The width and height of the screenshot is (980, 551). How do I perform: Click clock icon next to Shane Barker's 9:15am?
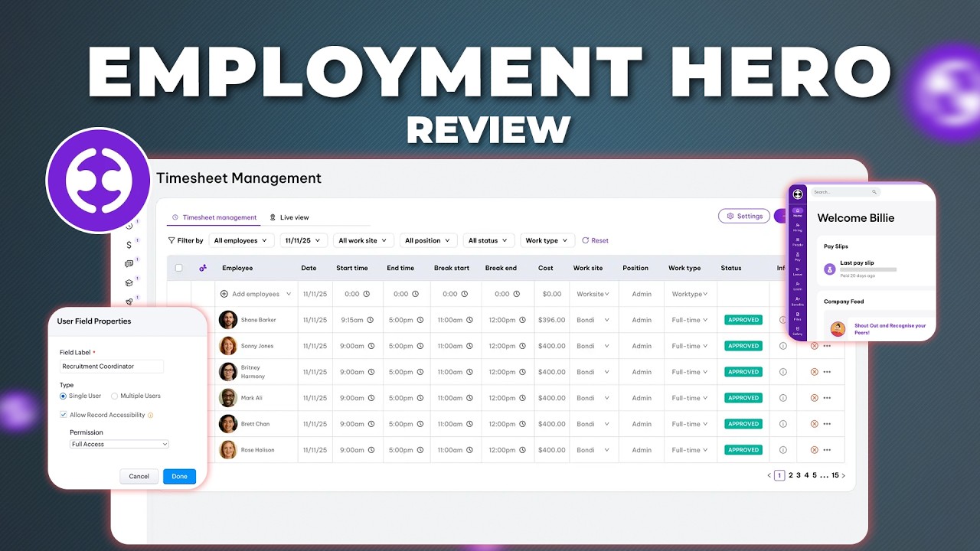[370, 320]
